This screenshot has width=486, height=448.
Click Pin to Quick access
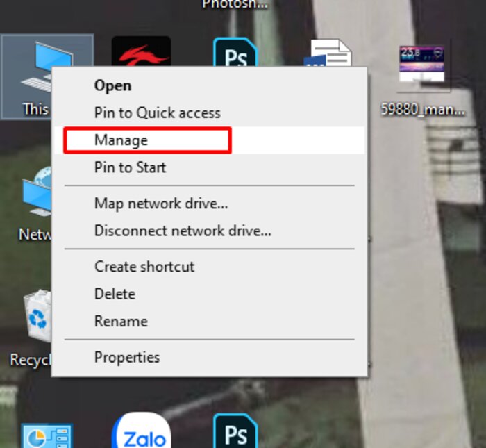[x=157, y=113]
